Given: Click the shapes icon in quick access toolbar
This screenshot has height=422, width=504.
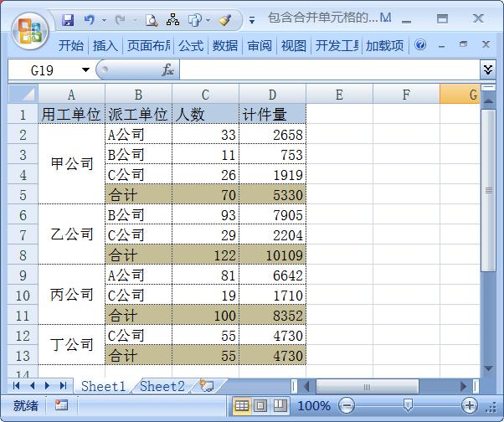Looking at the screenshot, I should pyautogui.click(x=194, y=20).
